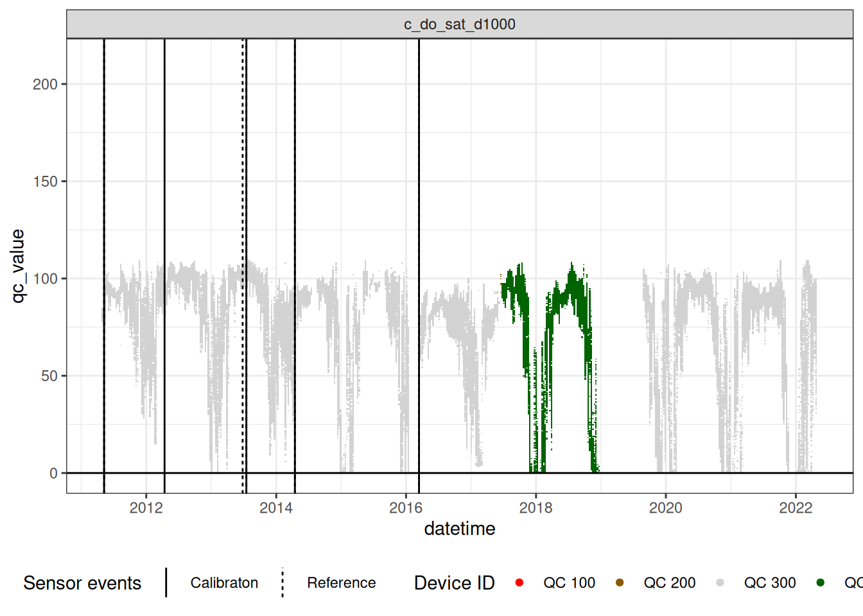Click the dark green legend dot

[820, 583]
